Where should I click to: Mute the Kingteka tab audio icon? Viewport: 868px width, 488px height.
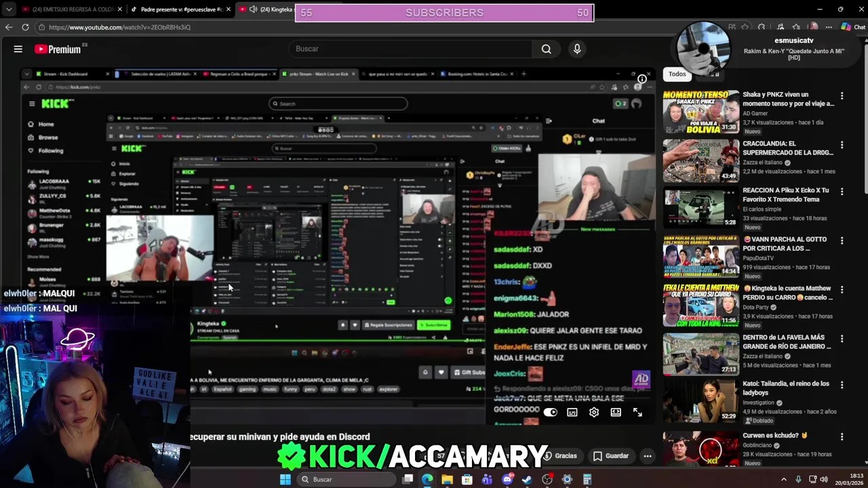[253, 9]
